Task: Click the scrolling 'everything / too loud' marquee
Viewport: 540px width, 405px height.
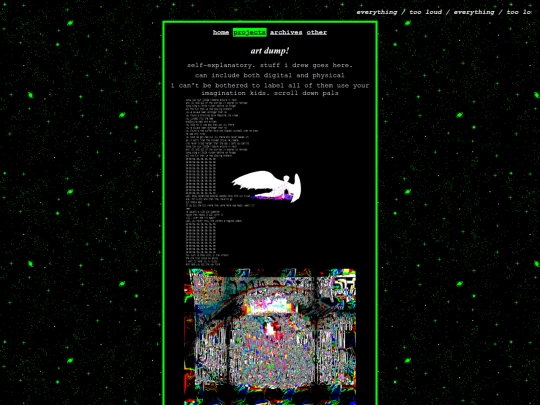Action: pos(444,12)
